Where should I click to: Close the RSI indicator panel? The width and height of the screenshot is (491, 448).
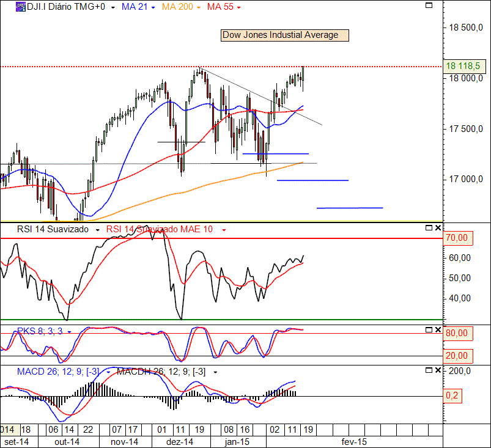pos(438,227)
